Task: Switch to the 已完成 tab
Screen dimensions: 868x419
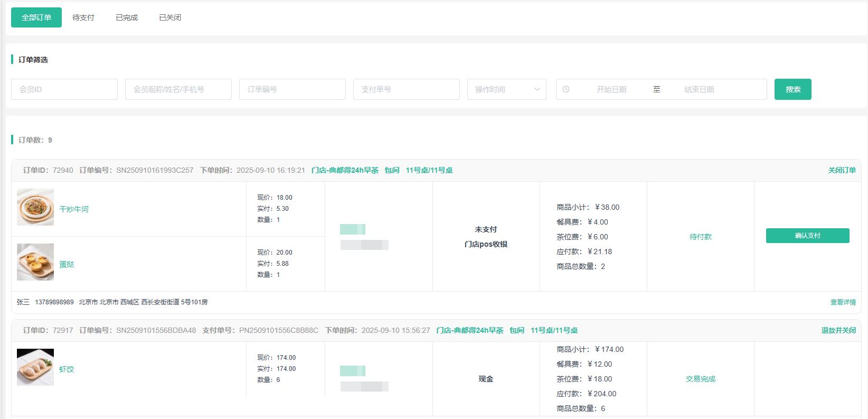Action: coord(127,17)
